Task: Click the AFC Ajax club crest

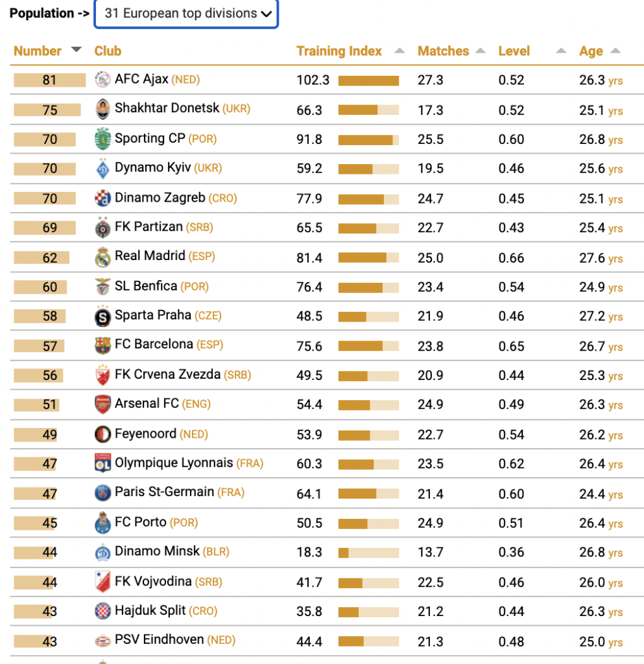Action: click(102, 80)
